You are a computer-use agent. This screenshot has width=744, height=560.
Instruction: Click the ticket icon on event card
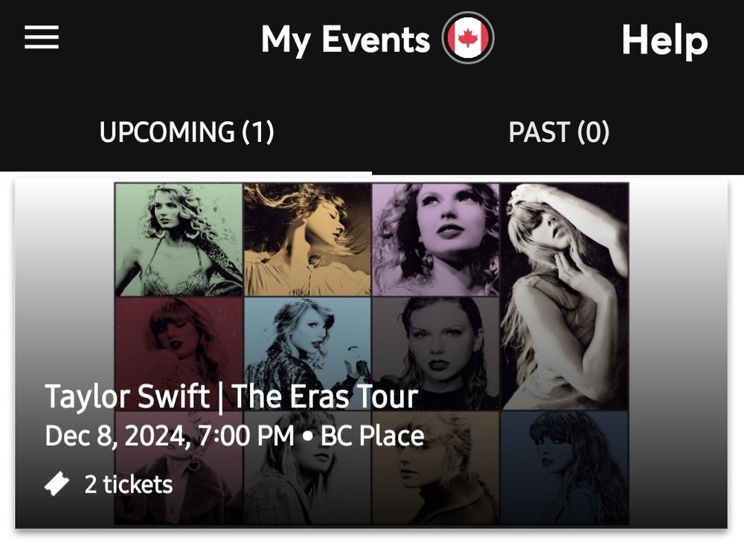(x=58, y=485)
